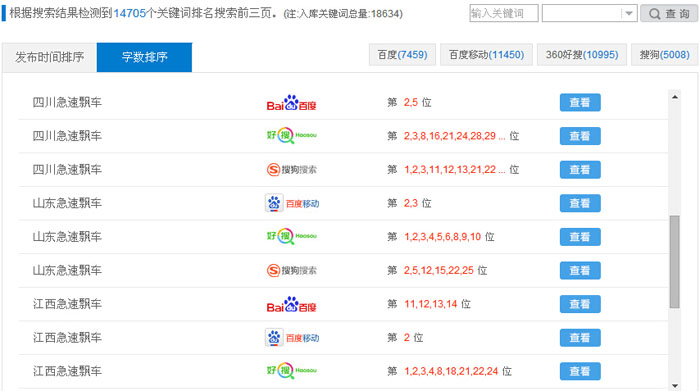
Task: Click Sogou logo in 四川急速飘车 row
Action: (292, 170)
